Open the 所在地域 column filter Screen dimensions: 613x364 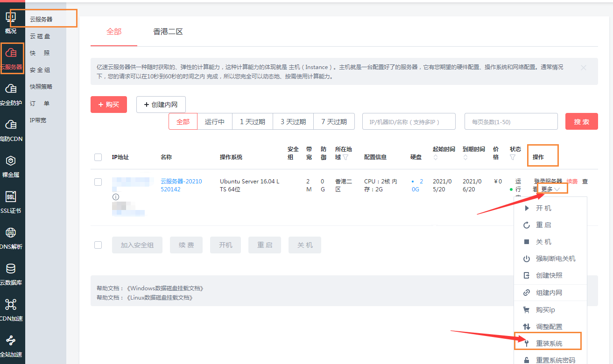(345, 158)
